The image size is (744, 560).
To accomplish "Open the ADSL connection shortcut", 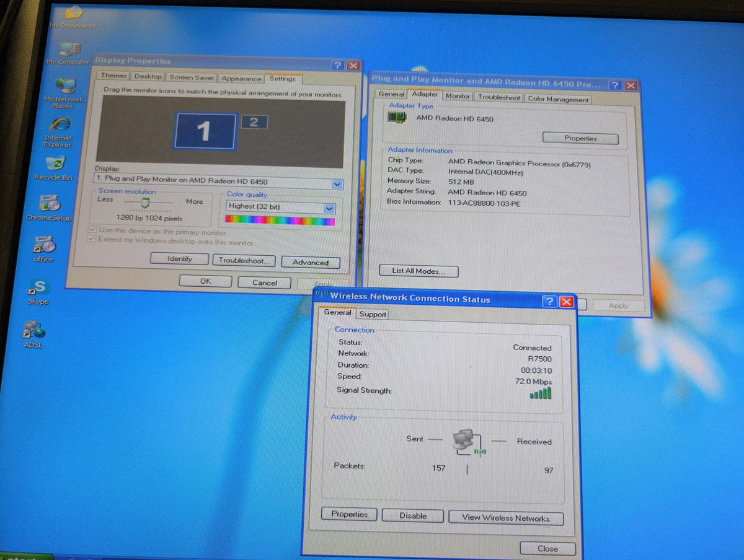I will pos(33,335).
